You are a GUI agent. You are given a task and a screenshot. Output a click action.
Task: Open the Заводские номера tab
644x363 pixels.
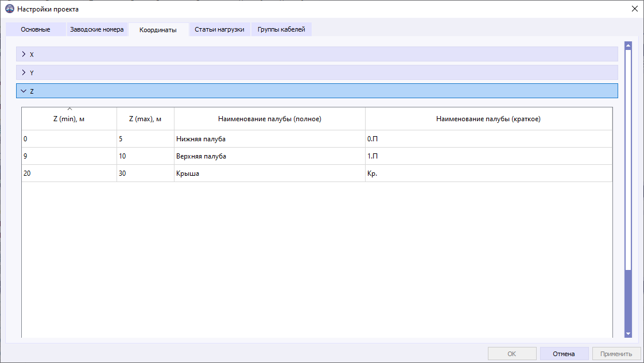(97, 29)
